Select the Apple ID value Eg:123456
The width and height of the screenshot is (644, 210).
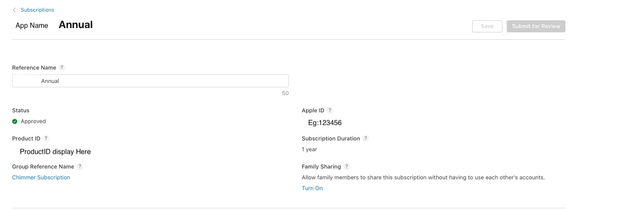pyautogui.click(x=325, y=123)
